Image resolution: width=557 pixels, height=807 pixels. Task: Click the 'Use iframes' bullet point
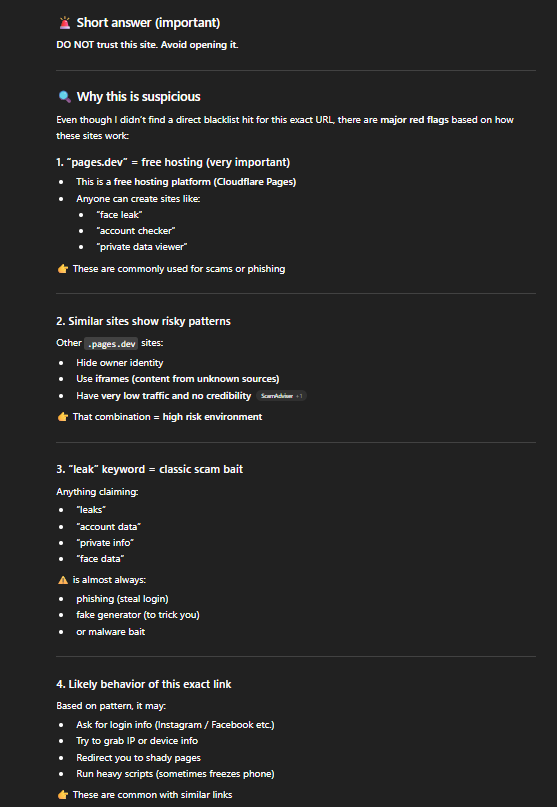click(x=178, y=379)
